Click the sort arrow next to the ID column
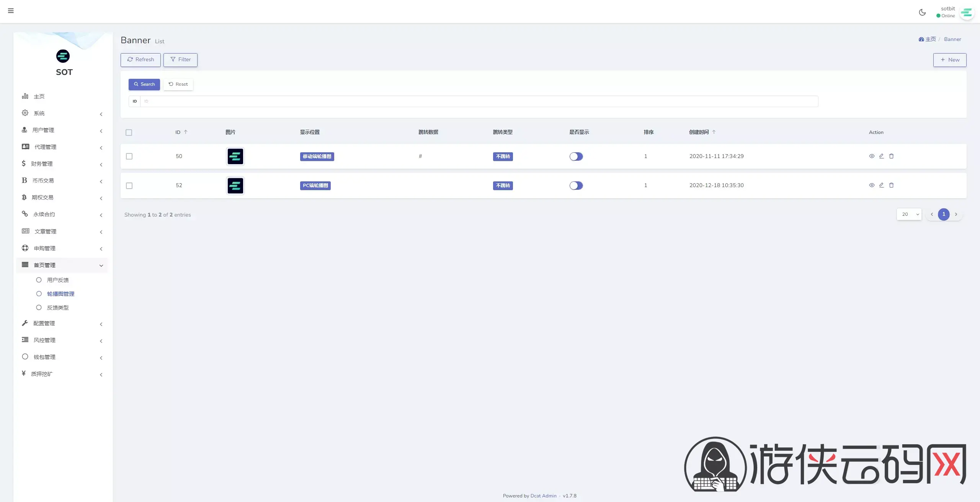The image size is (980, 502). (x=186, y=132)
